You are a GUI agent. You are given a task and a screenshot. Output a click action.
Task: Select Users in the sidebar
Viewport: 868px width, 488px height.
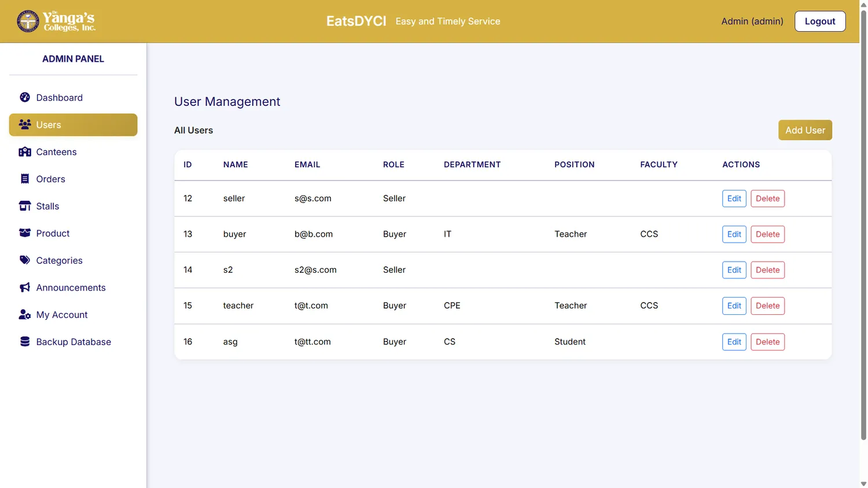click(73, 125)
